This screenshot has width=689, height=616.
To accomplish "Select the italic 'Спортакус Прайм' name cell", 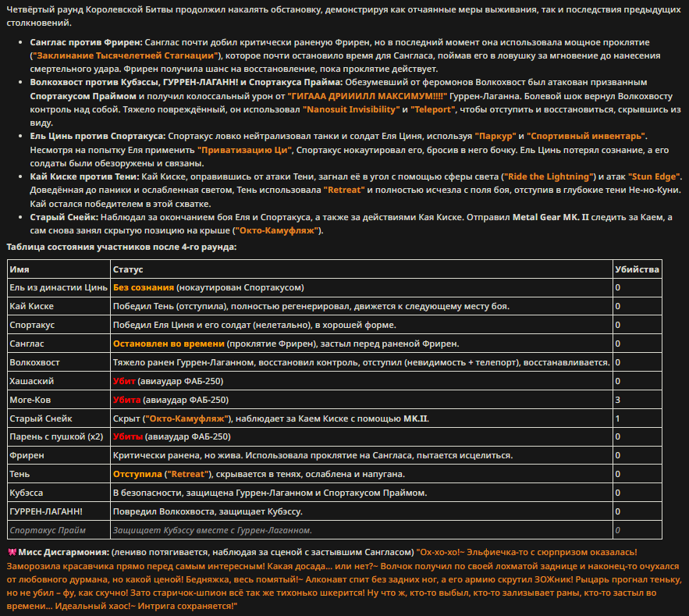I will 59,530.
